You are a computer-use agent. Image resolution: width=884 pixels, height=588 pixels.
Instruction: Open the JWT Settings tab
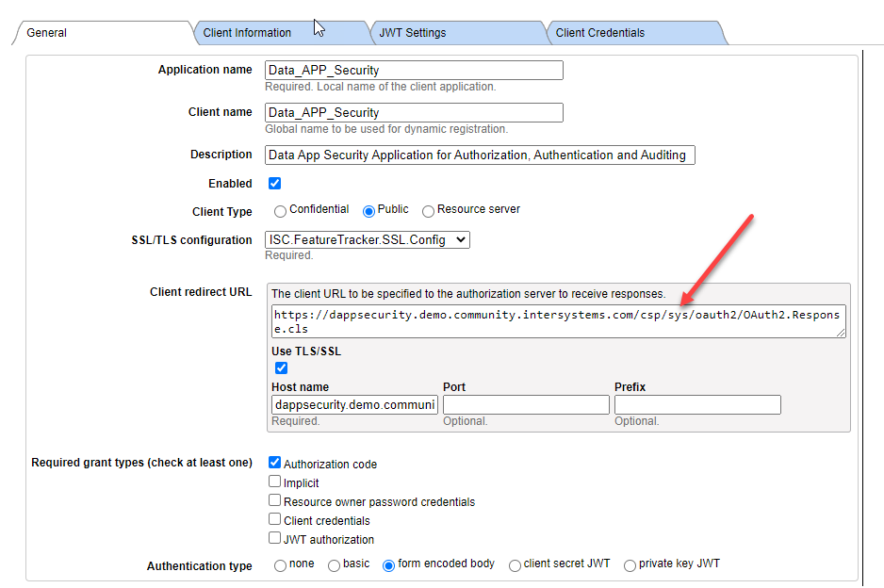(x=413, y=33)
